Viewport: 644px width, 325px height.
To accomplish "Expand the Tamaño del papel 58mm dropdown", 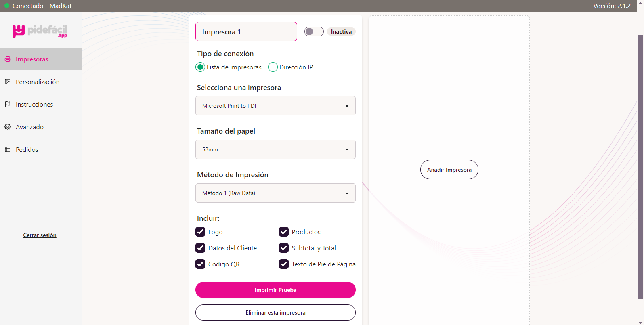I will (275, 149).
